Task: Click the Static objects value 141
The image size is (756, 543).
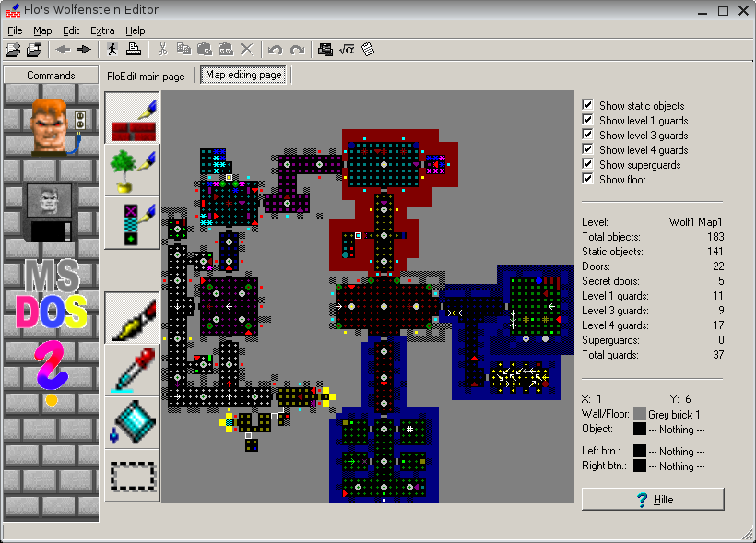Action: point(715,252)
